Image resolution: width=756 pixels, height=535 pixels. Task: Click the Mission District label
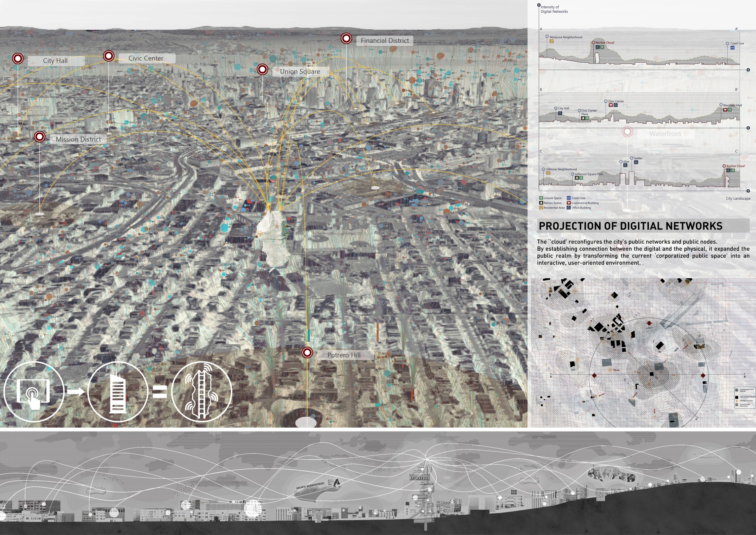point(78,139)
